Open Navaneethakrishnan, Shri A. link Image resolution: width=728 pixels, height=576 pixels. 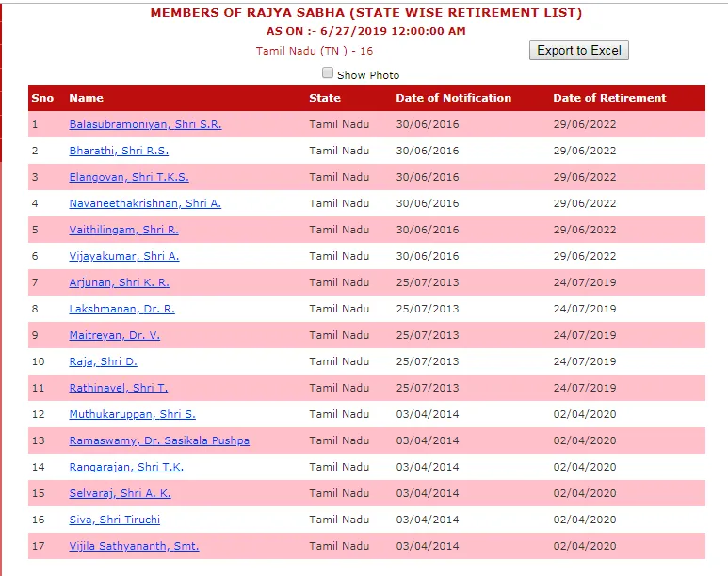pos(145,203)
